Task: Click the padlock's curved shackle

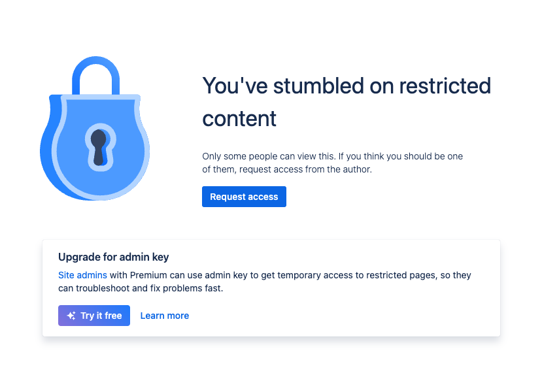Action: click(95, 74)
